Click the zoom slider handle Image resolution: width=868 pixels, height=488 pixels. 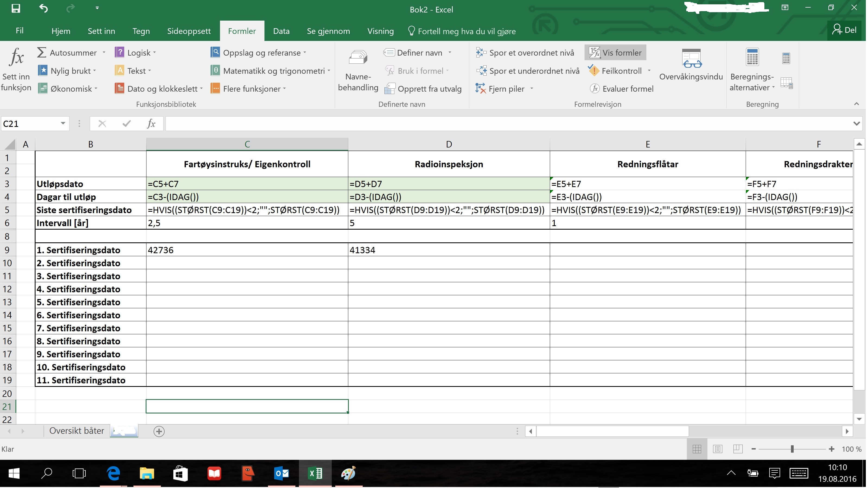click(x=792, y=449)
